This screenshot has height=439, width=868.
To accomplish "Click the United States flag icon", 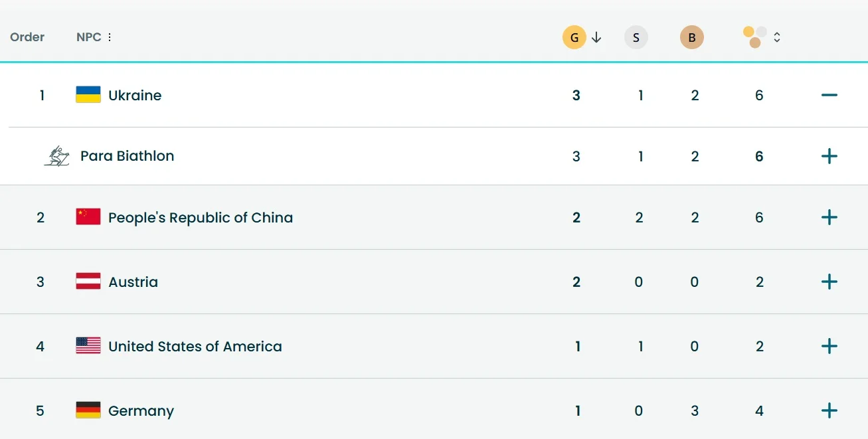I will coord(88,346).
